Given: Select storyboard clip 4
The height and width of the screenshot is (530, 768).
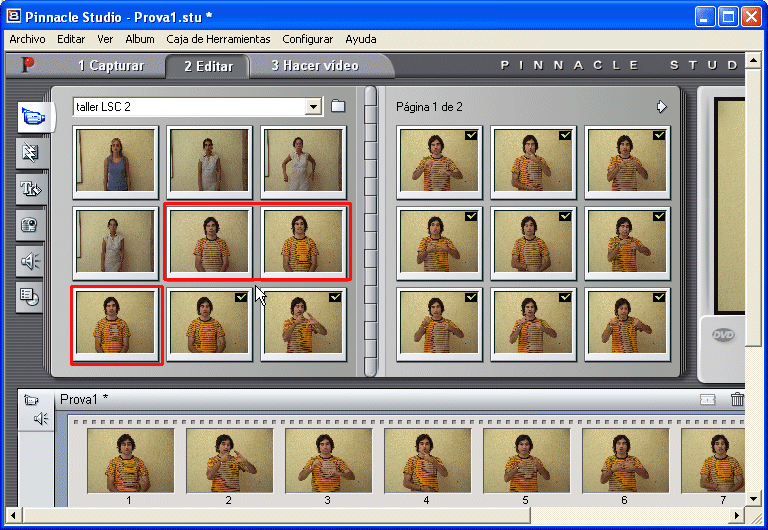Looking at the screenshot, I should point(427,460).
